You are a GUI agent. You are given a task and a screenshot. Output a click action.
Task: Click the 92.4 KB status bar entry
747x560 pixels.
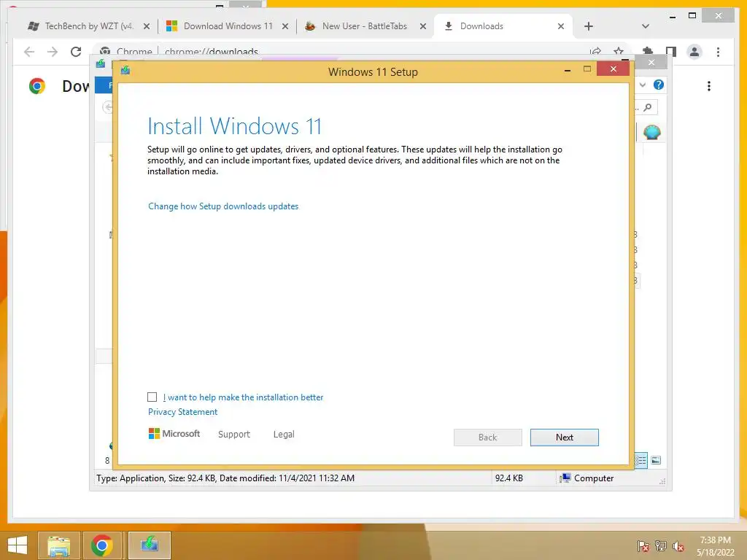pos(508,478)
